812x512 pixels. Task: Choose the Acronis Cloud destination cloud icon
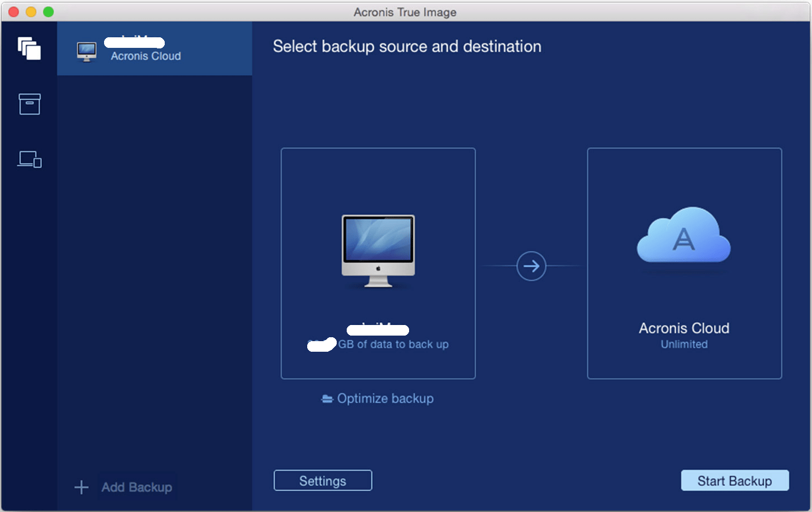coord(683,235)
